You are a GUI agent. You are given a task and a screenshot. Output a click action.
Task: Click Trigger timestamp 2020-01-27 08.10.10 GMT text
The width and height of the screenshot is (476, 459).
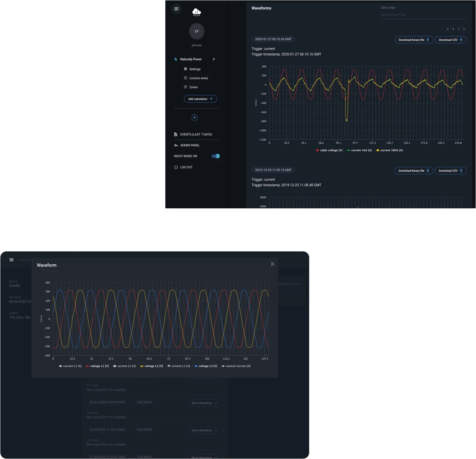coord(286,54)
